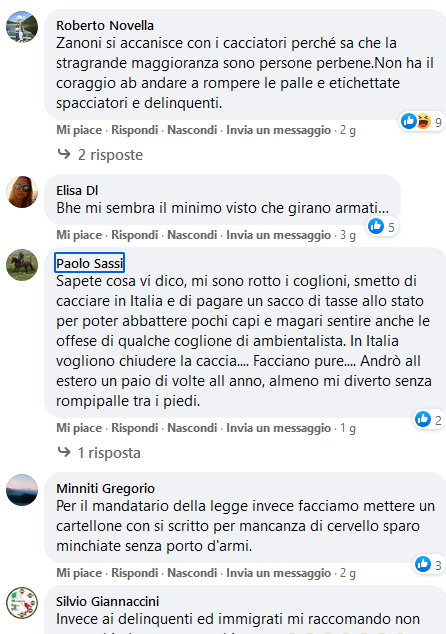This screenshot has width=446, height=634.
Task: Click the reply arrow icon beside 2 risposte
Action: [64, 154]
